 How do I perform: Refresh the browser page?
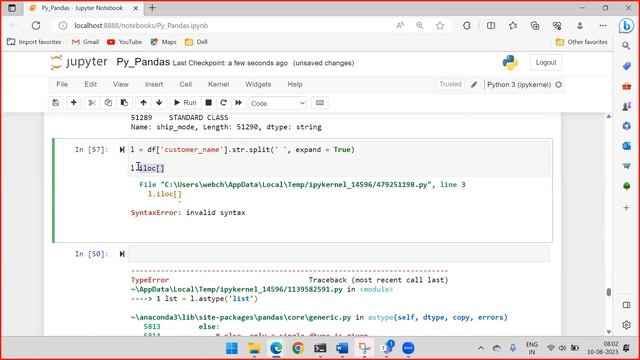point(36,25)
